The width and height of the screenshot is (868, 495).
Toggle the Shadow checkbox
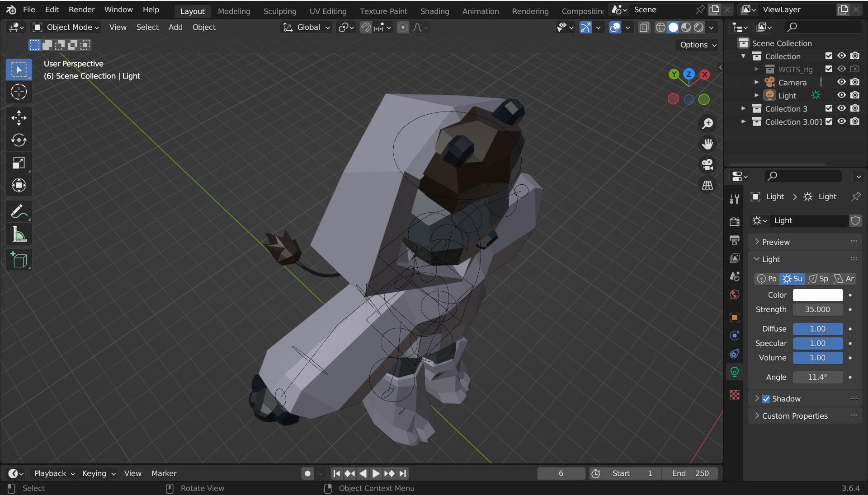tap(766, 399)
